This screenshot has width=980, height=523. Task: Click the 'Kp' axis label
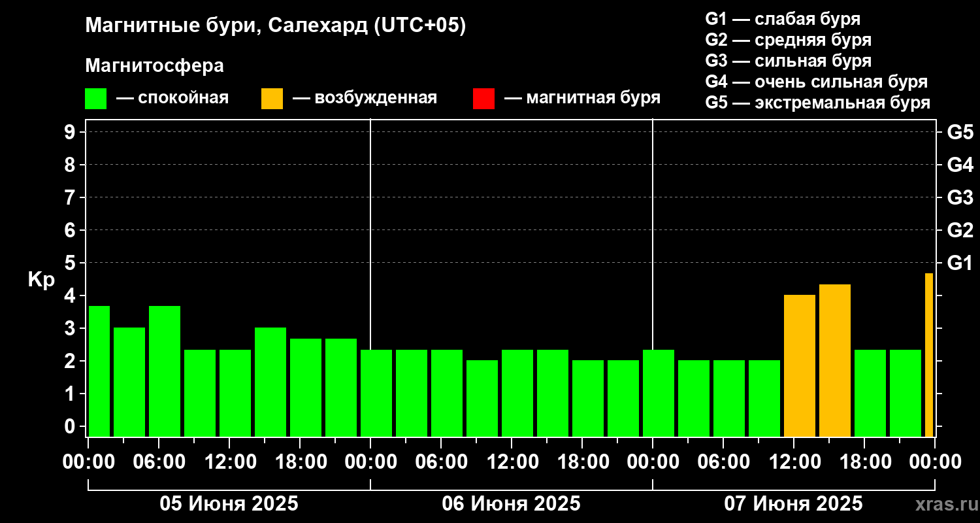[x=41, y=280]
